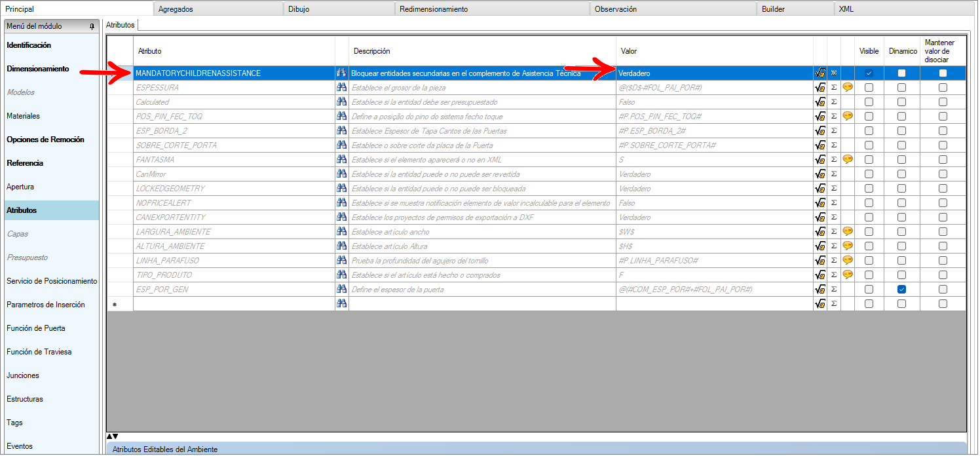Click Descripción column header

[482, 51]
